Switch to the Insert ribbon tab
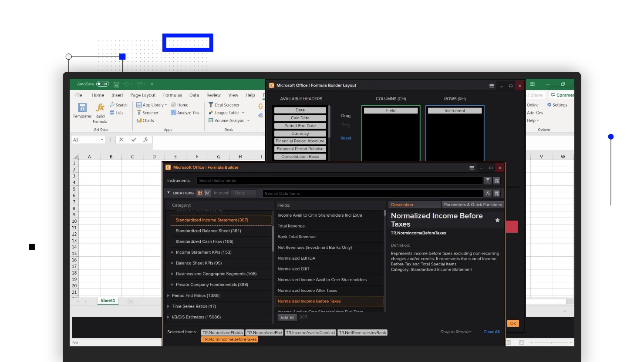The image size is (644, 362). (x=117, y=95)
